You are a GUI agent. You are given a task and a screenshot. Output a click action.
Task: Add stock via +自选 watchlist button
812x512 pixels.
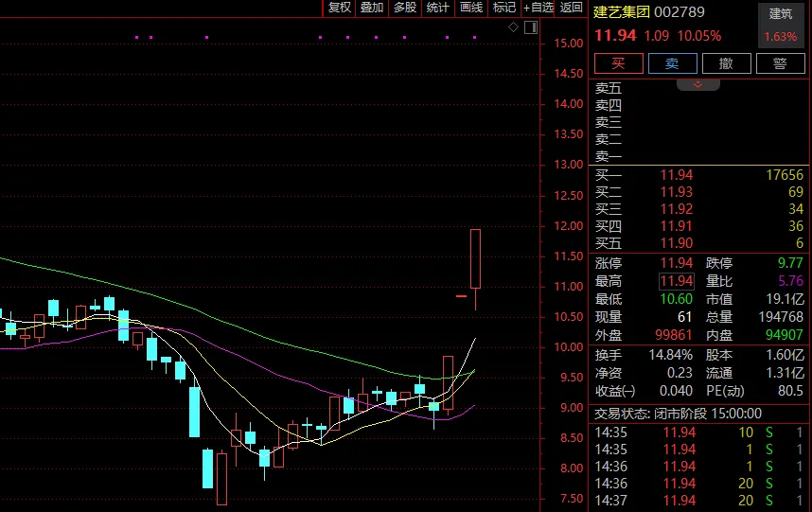click(x=538, y=8)
